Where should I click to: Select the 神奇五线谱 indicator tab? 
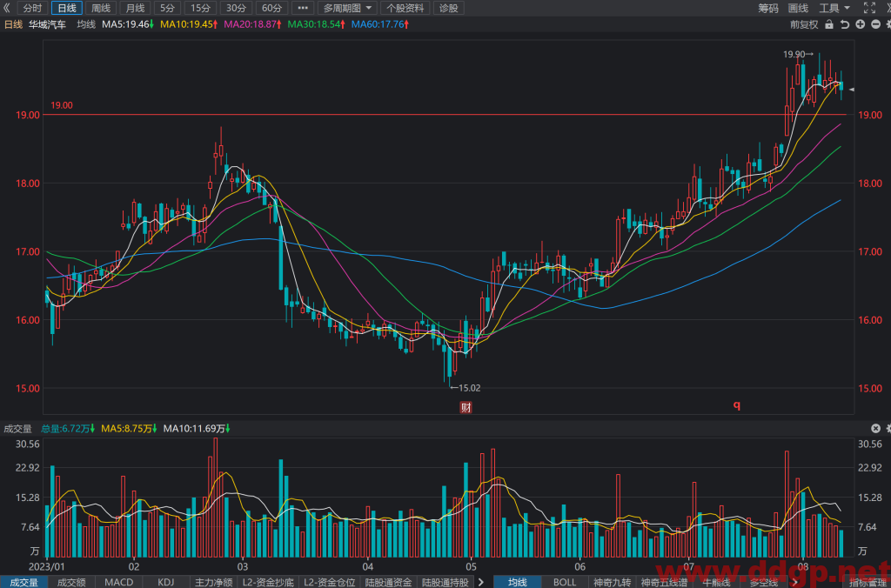664,582
